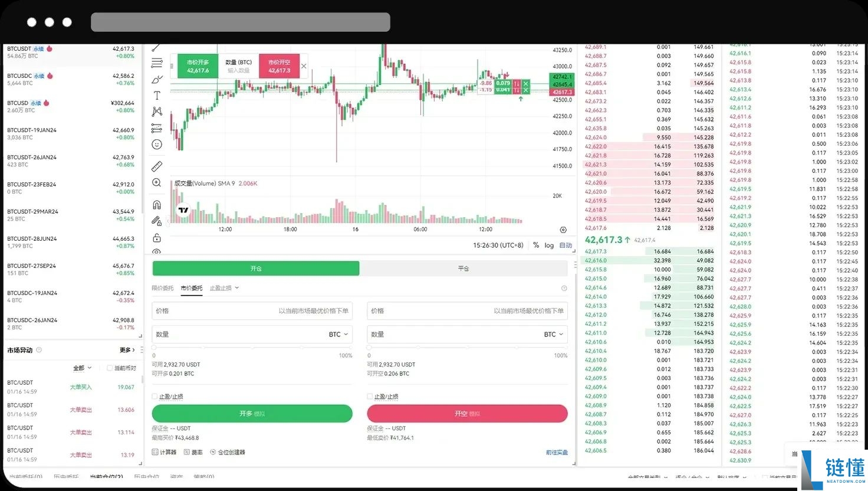Switch to the 限价委托 order tab

(163, 288)
